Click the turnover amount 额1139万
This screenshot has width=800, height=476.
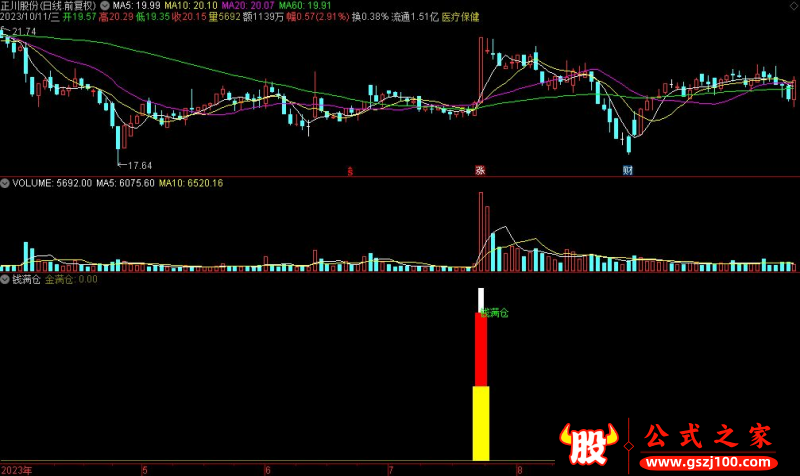(263, 17)
